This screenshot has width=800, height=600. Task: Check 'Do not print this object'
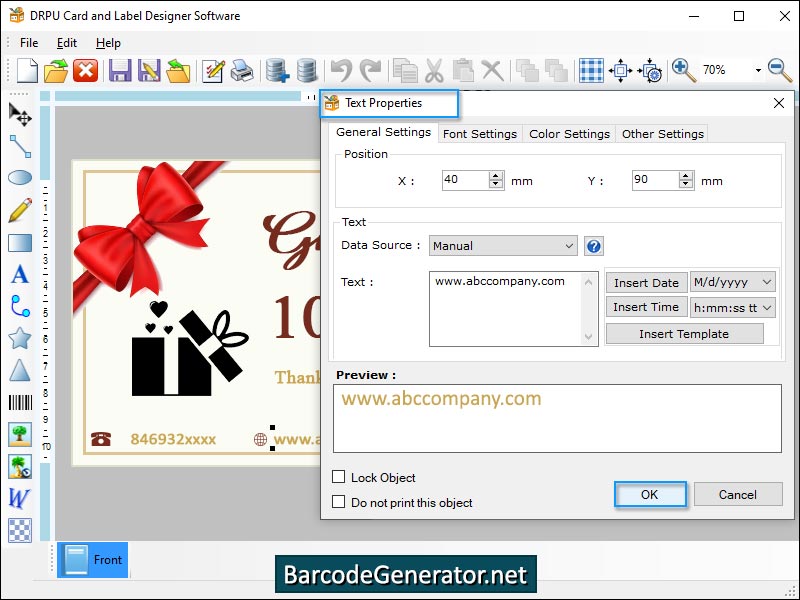coord(339,502)
